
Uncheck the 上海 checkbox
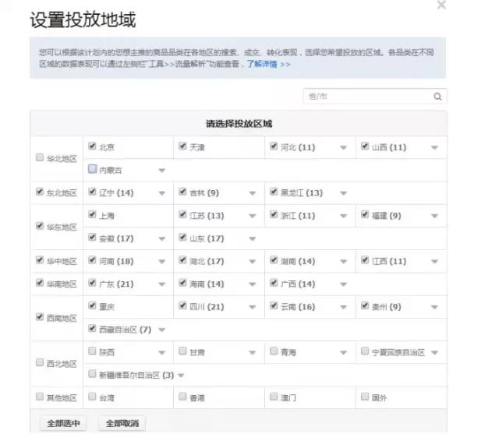pos(92,214)
